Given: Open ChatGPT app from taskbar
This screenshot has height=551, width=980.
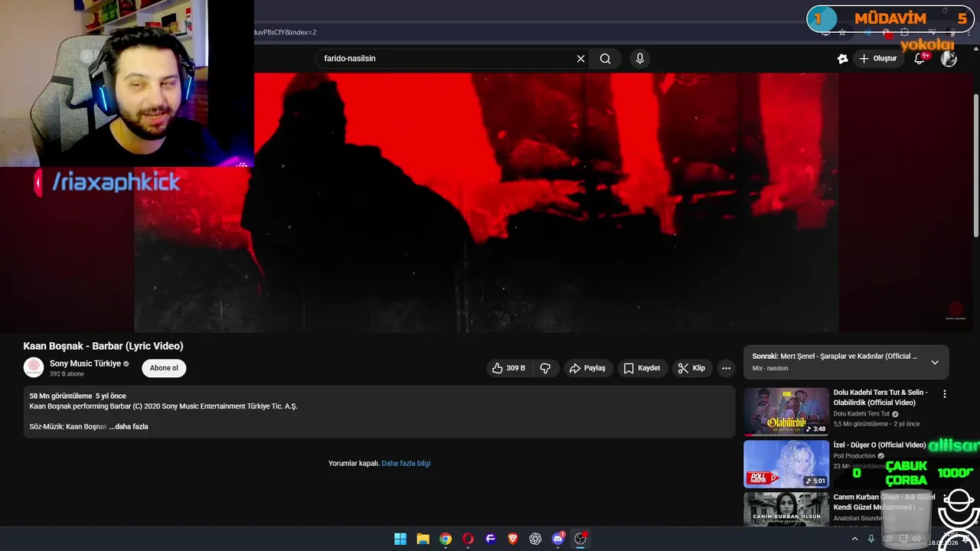Looking at the screenshot, I should click(535, 539).
